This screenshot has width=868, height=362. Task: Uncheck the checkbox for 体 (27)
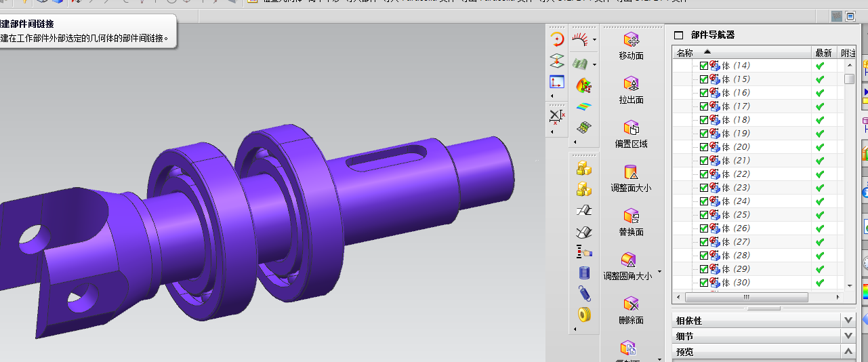click(704, 242)
